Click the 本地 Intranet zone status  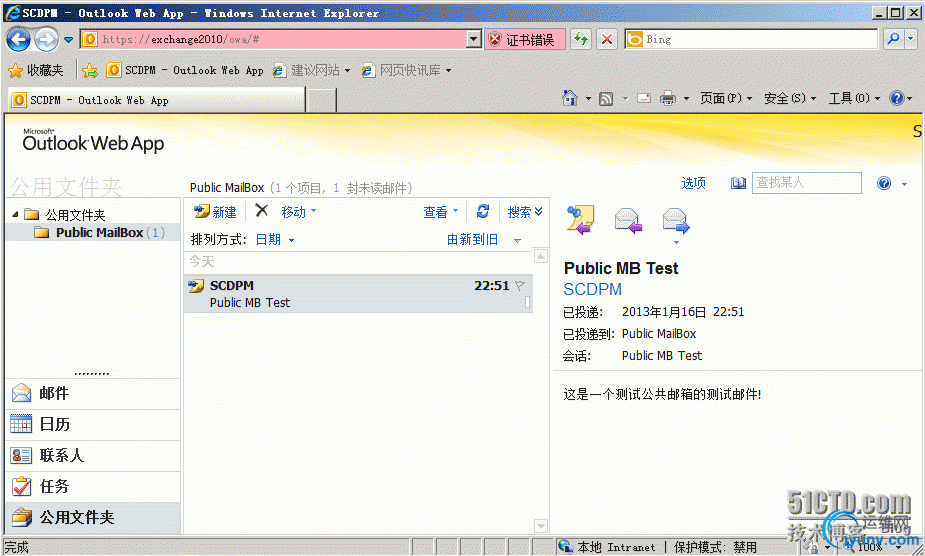[607, 547]
